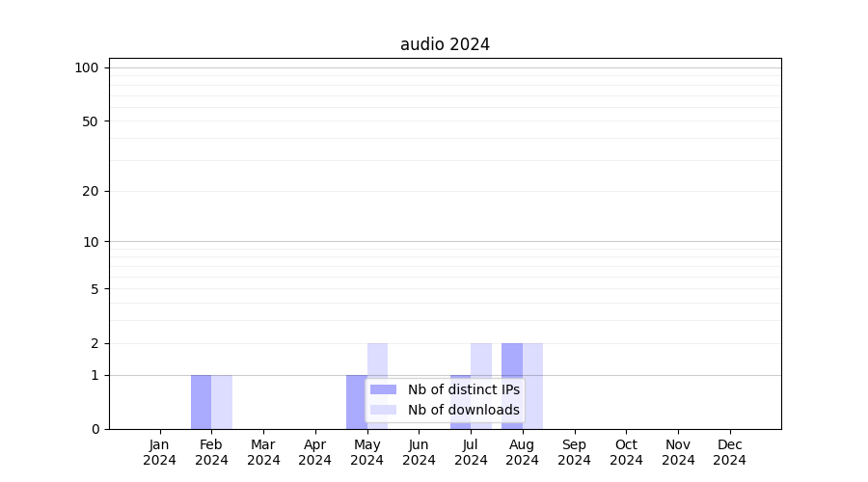This screenshot has width=868, height=482.
Task: Select the "Nb of distinct IPs" legend label
Action: (x=463, y=389)
